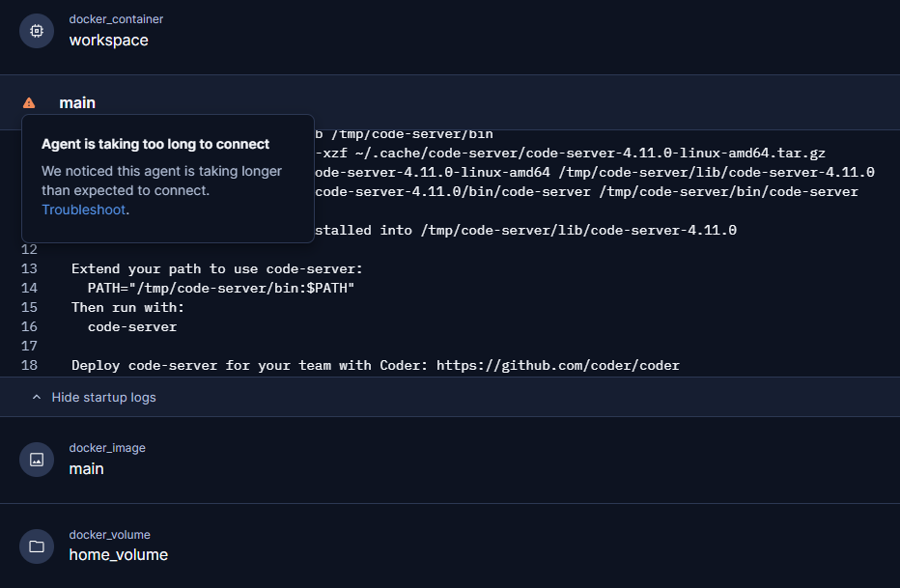Viewport: 900px width, 588px height.
Task: Click the home_volume resource name
Action: (x=118, y=555)
